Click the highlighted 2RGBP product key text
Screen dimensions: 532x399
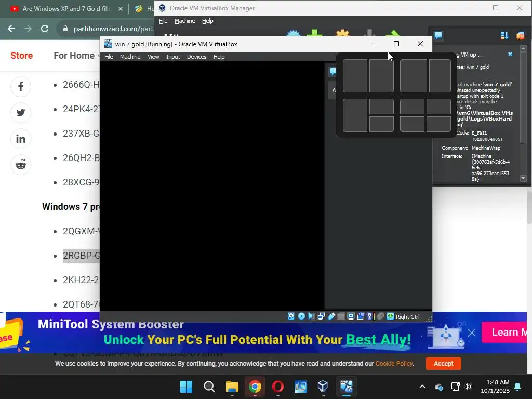(81, 255)
